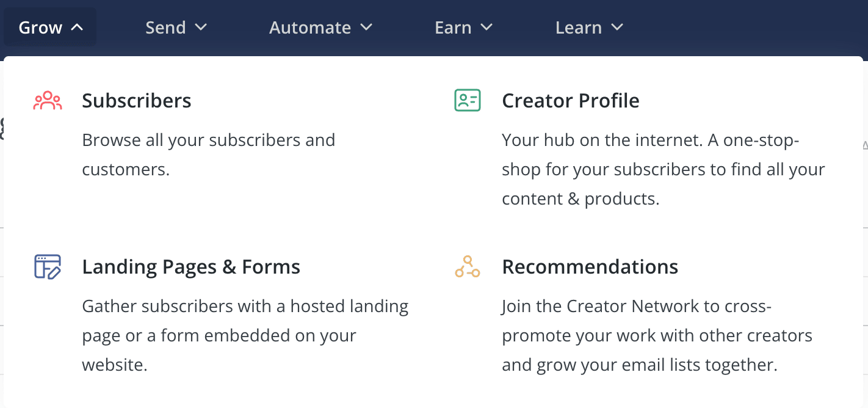Open the Automate menu

(321, 27)
